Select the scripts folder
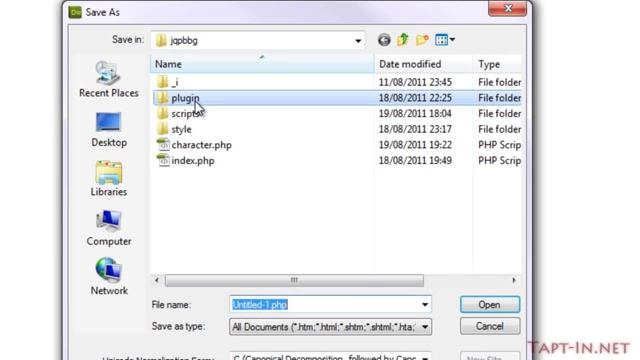This screenshot has width=640, height=360. [x=337, y=113]
